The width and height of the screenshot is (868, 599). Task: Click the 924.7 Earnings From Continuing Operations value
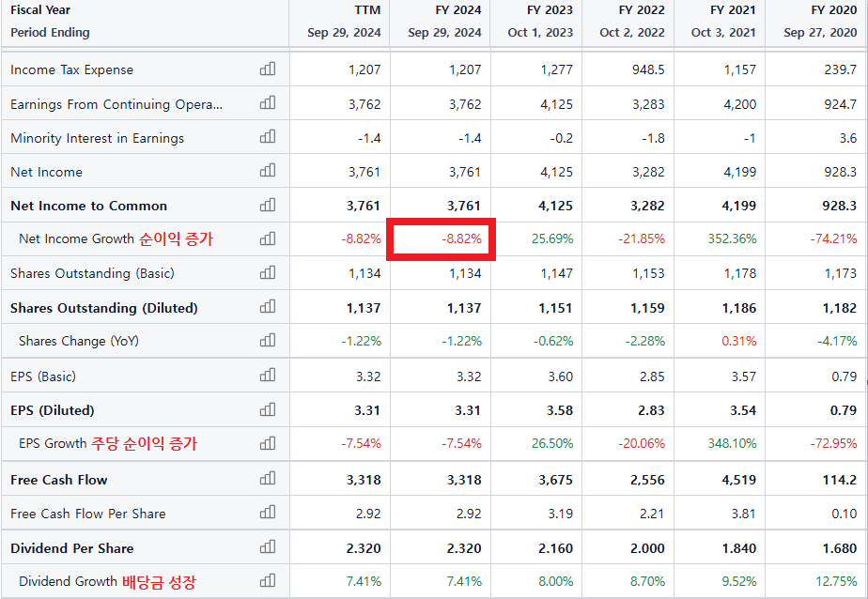[x=841, y=104]
